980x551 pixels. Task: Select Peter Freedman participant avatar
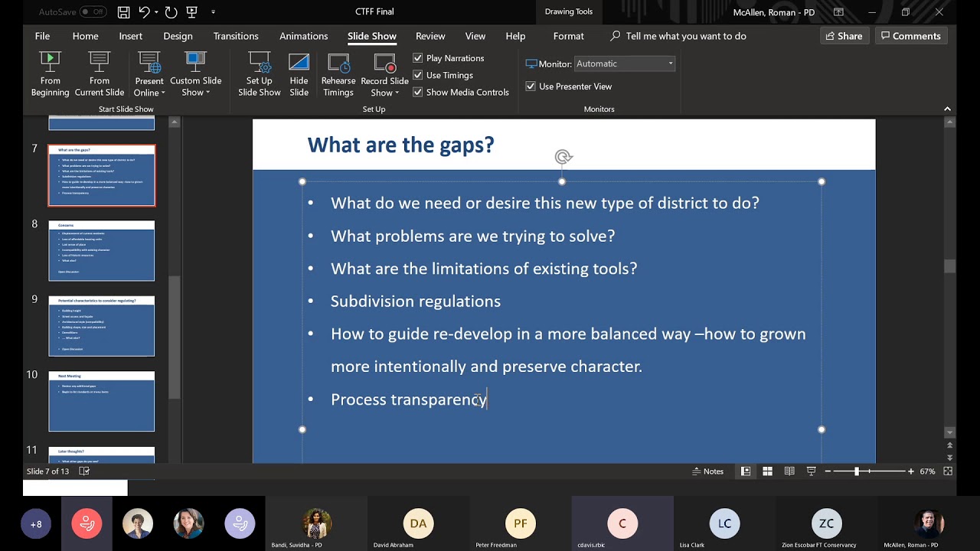520,523
